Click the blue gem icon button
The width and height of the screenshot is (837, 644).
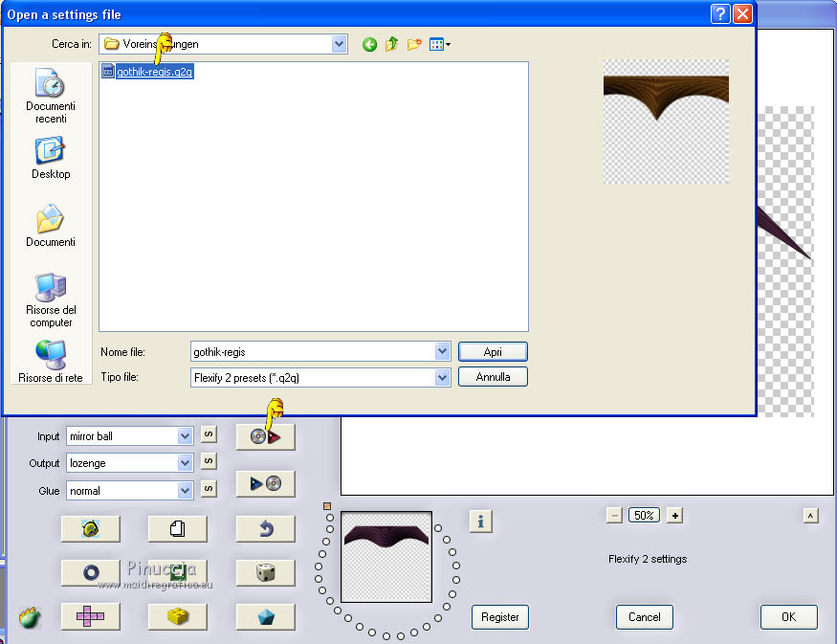[265, 617]
